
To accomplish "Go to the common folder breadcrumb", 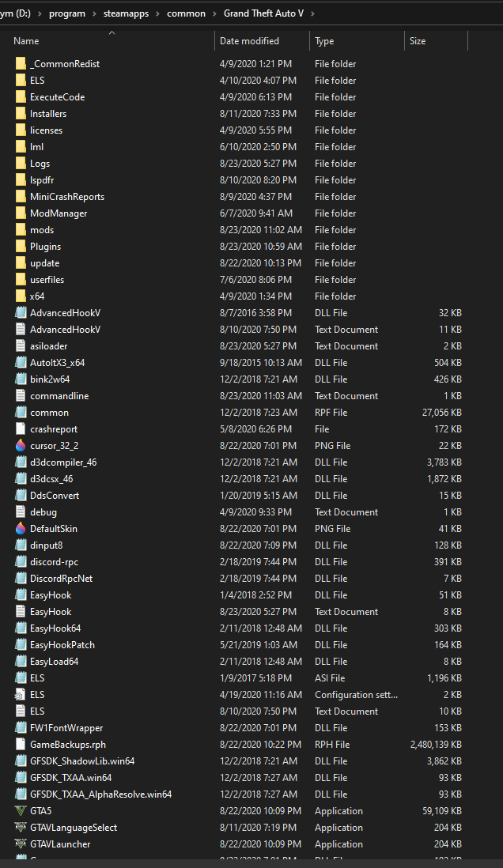I will pos(186,13).
